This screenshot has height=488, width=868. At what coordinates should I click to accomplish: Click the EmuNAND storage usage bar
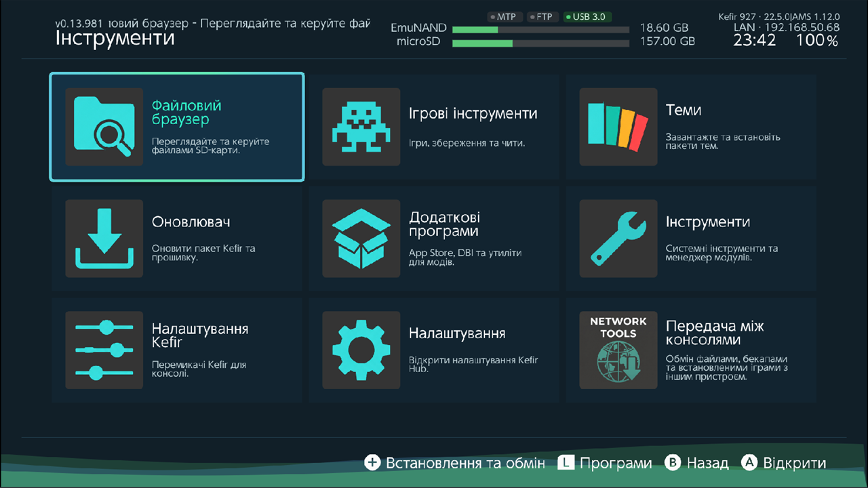tap(541, 29)
